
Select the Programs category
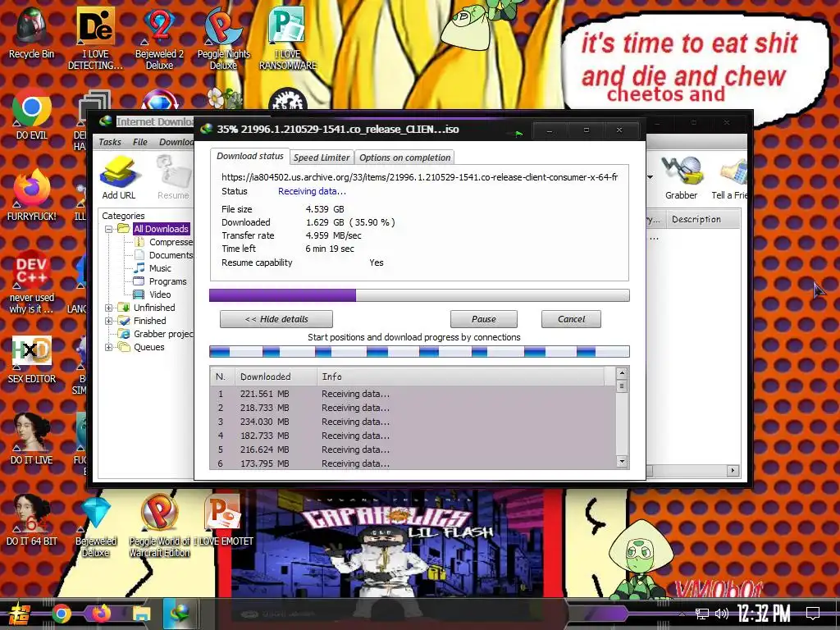click(160, 281)
